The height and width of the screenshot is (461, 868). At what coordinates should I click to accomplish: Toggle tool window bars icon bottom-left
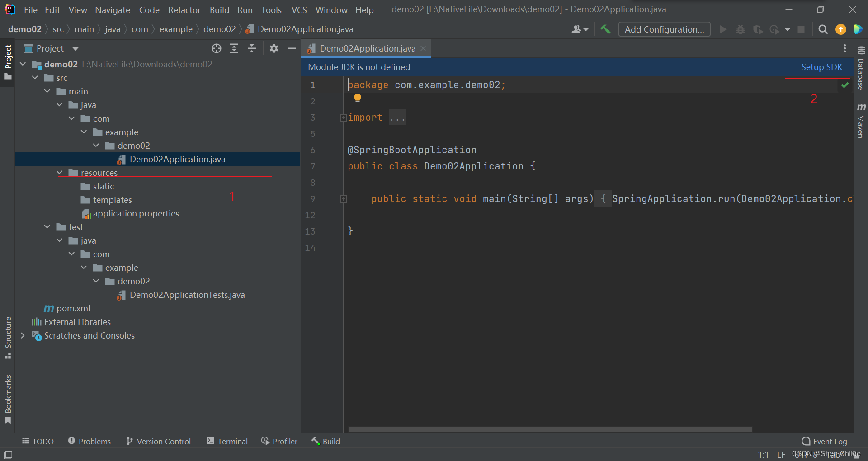[8, 455]
